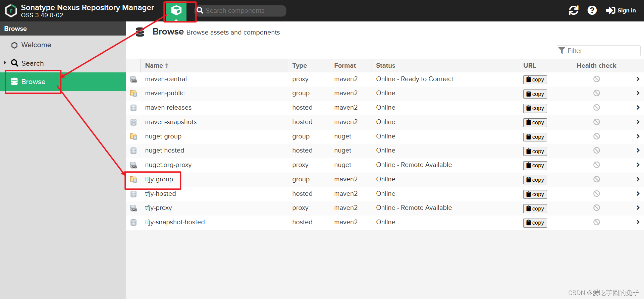The image size is (644, 299).
Task: Click health check icon for nuget-hosted
Action: tap(596, 151)
